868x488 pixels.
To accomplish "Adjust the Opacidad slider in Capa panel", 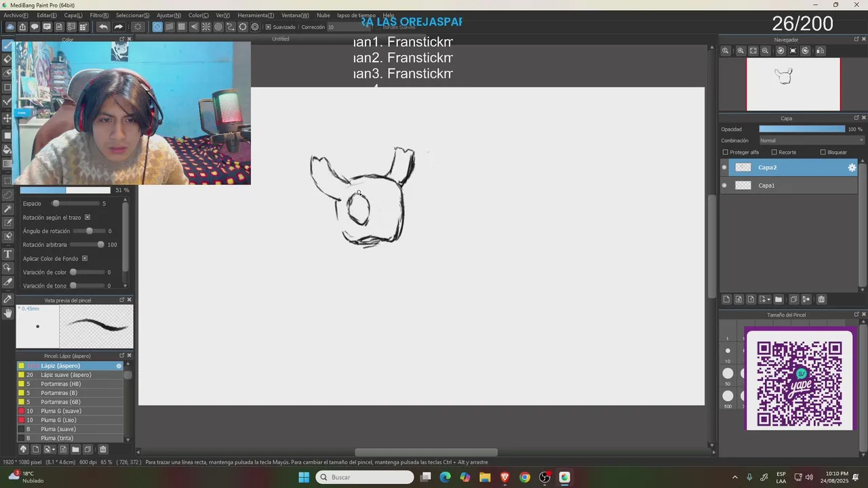I will click(802, 129).
